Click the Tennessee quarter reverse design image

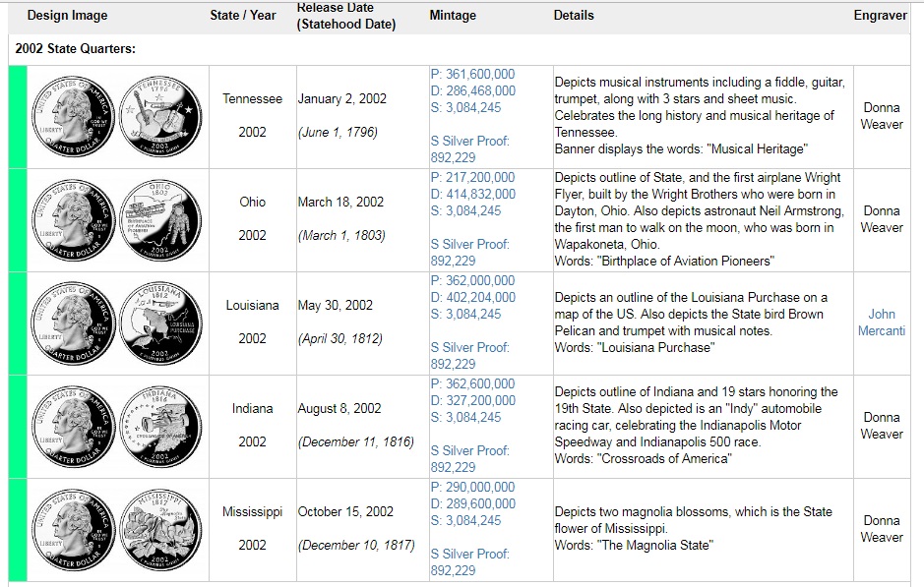(160, 117)
